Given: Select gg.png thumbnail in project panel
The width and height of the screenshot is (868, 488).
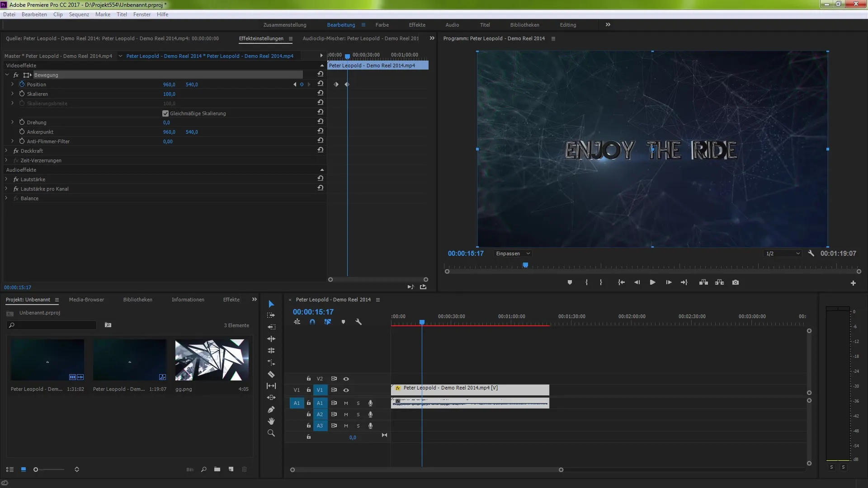Looking at the screenshot, I should 212,360.
